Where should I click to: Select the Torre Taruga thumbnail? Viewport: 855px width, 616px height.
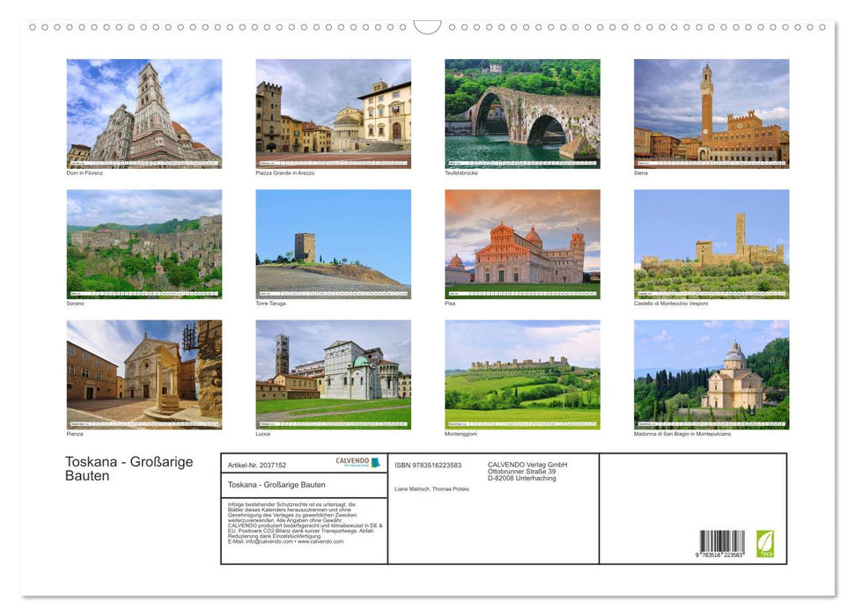tap(333, 242)
